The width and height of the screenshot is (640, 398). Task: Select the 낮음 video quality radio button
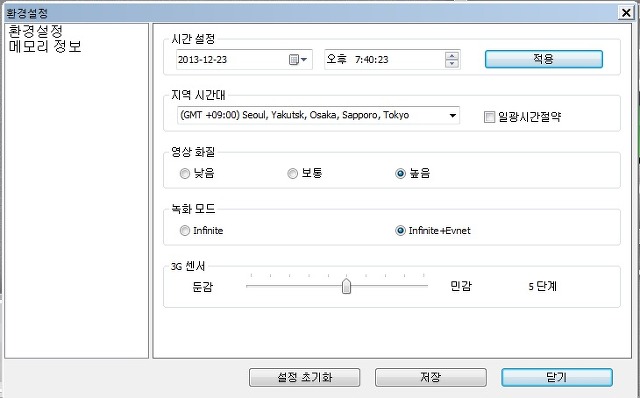pyautogui.click(x=185, y=173)
